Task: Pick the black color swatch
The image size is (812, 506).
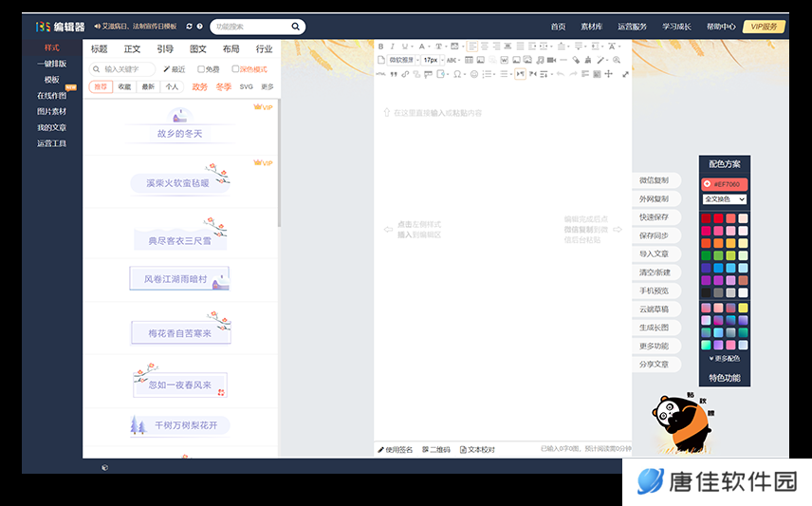Action: (x=706, y=293)
